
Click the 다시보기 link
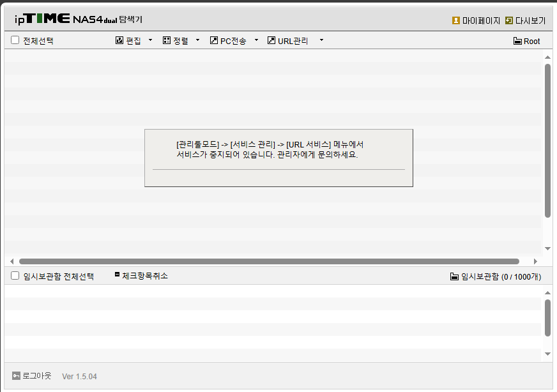531,21
